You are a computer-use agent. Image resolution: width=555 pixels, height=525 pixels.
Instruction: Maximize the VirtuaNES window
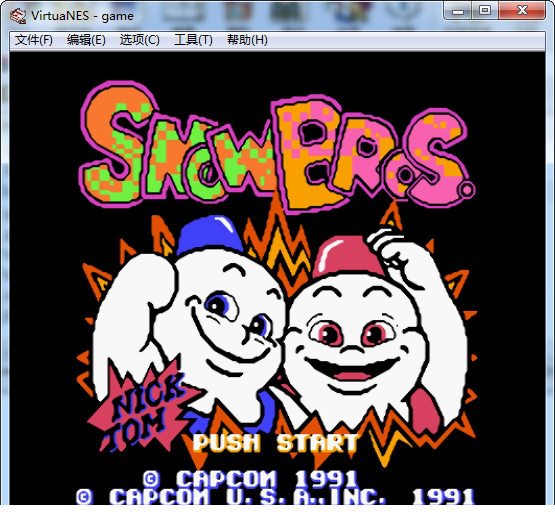[x=485, y=11]
